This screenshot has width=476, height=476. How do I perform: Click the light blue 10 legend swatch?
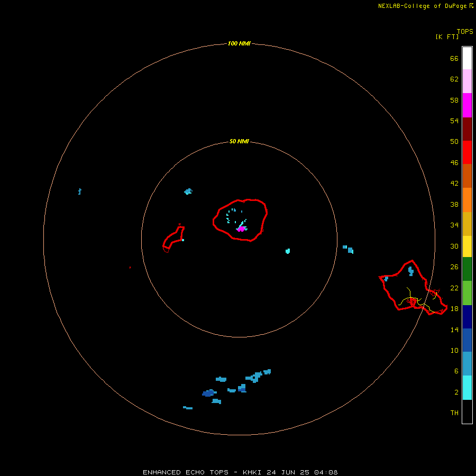coord(467,364)
